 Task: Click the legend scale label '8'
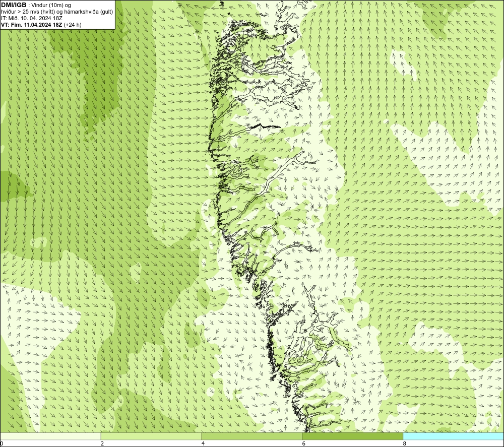(x=404, y=444)
